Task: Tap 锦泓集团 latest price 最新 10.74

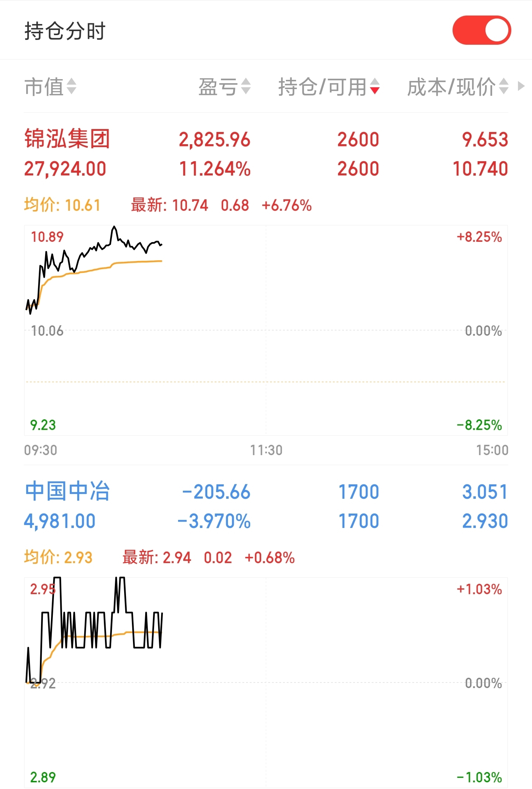Action: click(170, 205)
